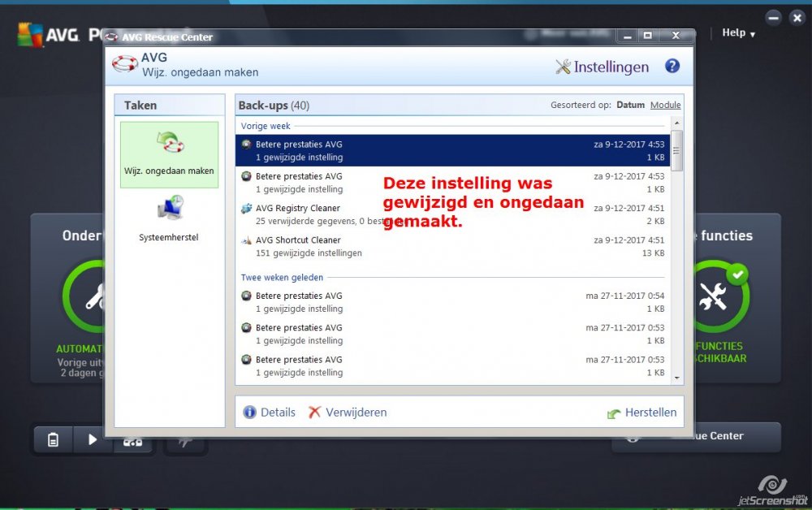Viewport: 812px width, 510px height.
Task: Click Details button
Action: [270, 413]
